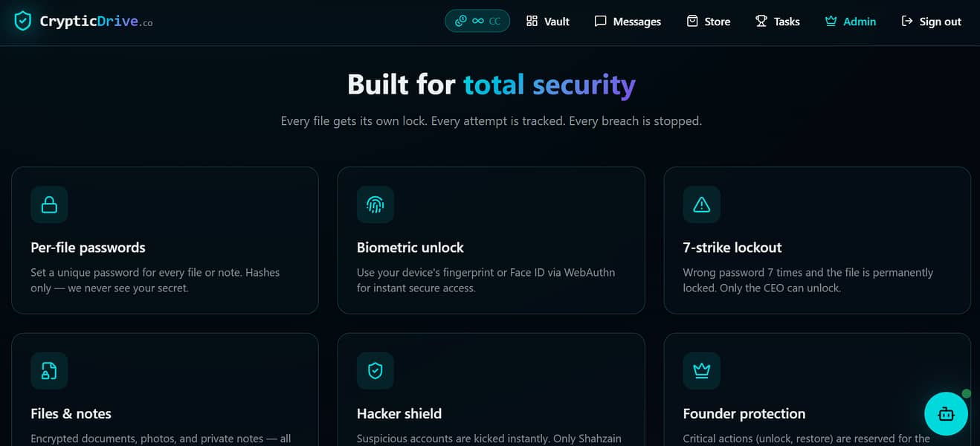Screen dimensions: 980x446
Task: Select the Hacker shield heading
Action: tap(399, 414)
